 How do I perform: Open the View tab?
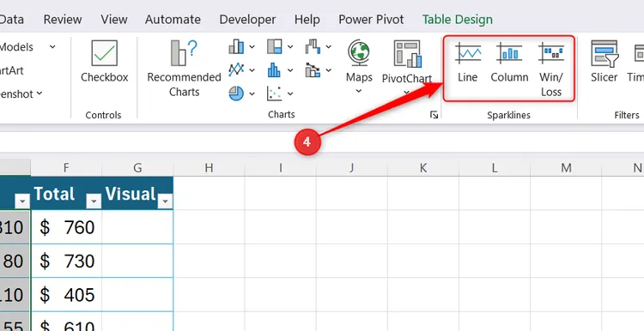coord(113,19)
